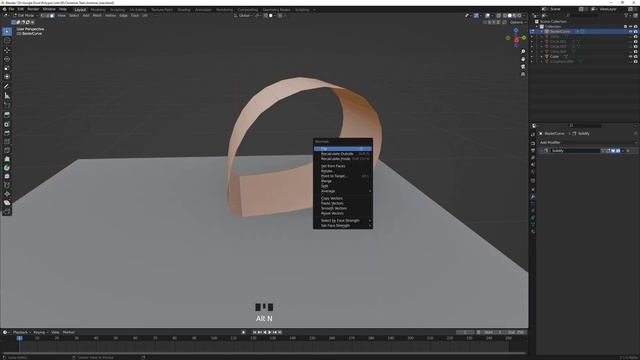Click the Solidify modifier name field
This screenshot has height=360, width=640.
pyautogui.click(x=575, y=151)
